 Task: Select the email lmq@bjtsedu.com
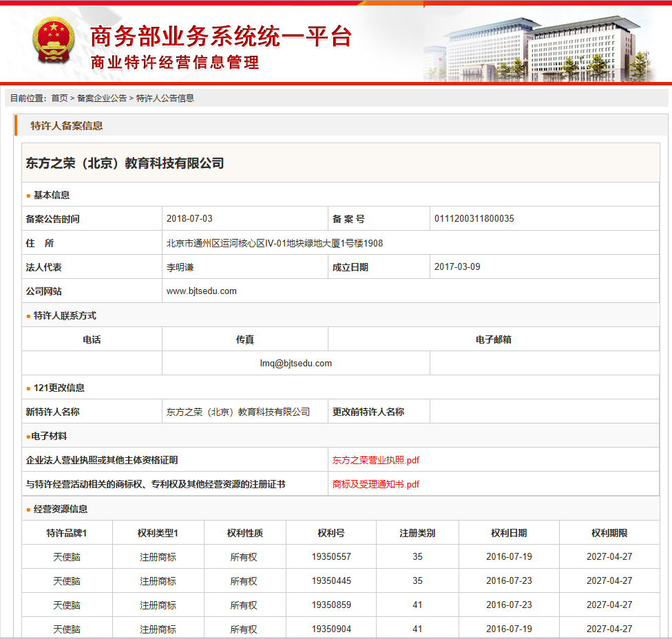295,363
